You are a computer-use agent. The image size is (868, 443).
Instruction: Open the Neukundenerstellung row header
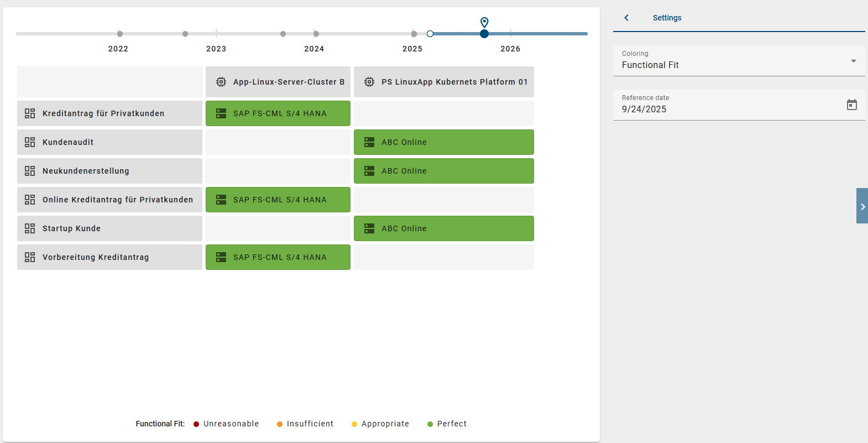[x=109, y=171]
